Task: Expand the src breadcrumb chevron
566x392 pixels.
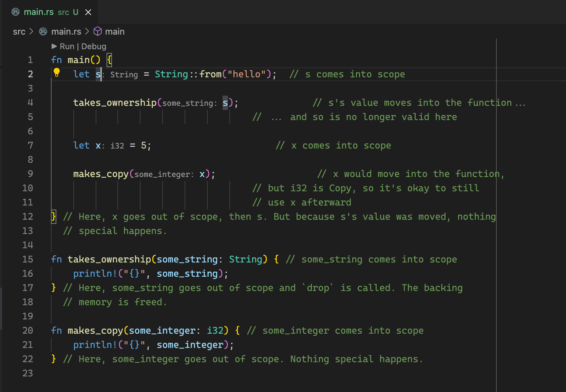Action: pos(31,31)
